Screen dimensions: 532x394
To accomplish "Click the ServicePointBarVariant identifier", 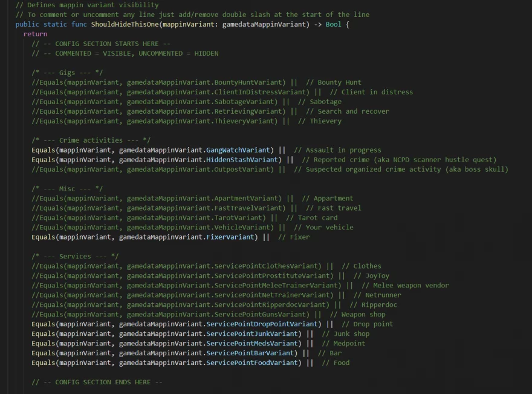I will [250, 353].
